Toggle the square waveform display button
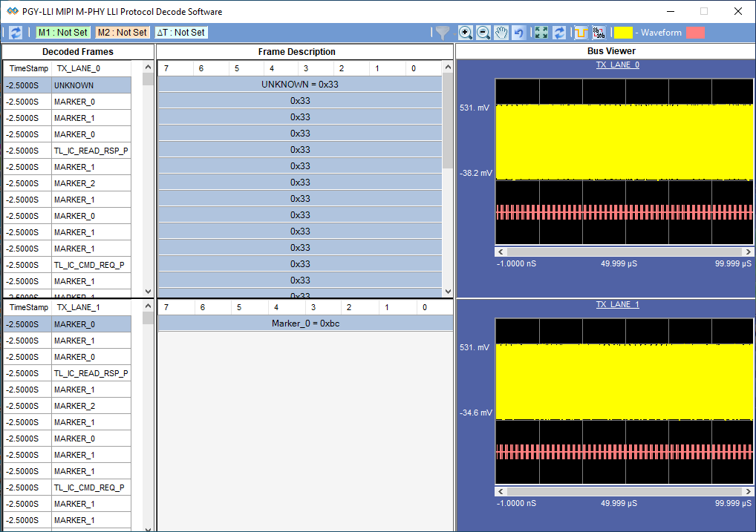The image size is (756, 532). 581,33
